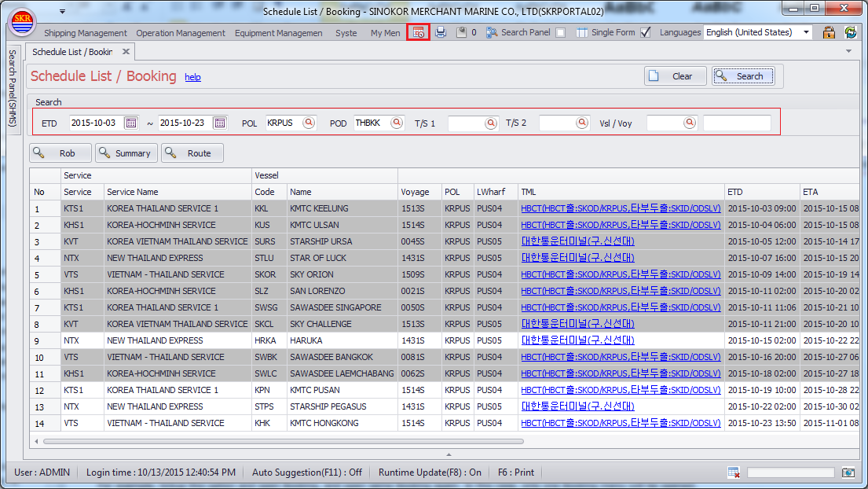Click the Summary button
This screenshot has width=868, height=489.
click(126, 153)
